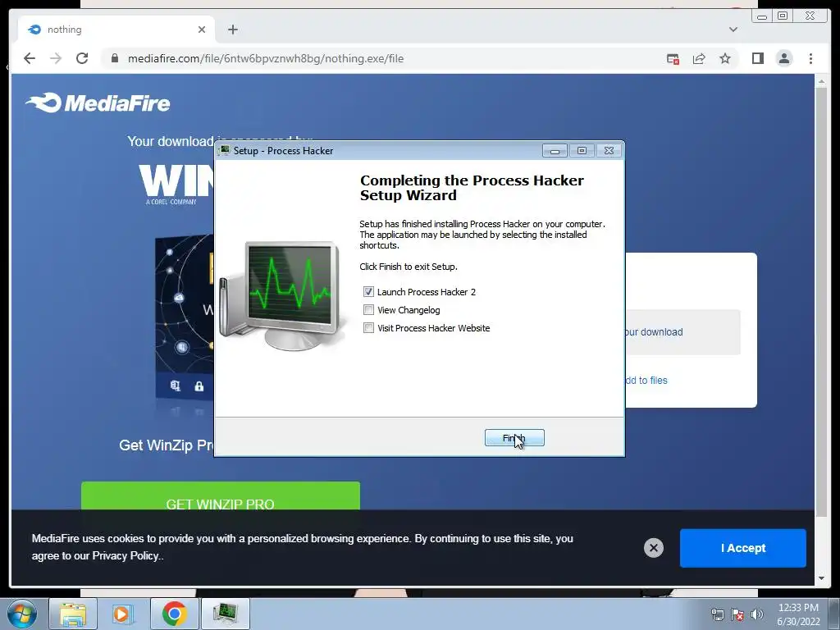The width and height of the screenshot is (840, 630).
Task: Close the 'nothing' browser tab
Action: [202, 30]
